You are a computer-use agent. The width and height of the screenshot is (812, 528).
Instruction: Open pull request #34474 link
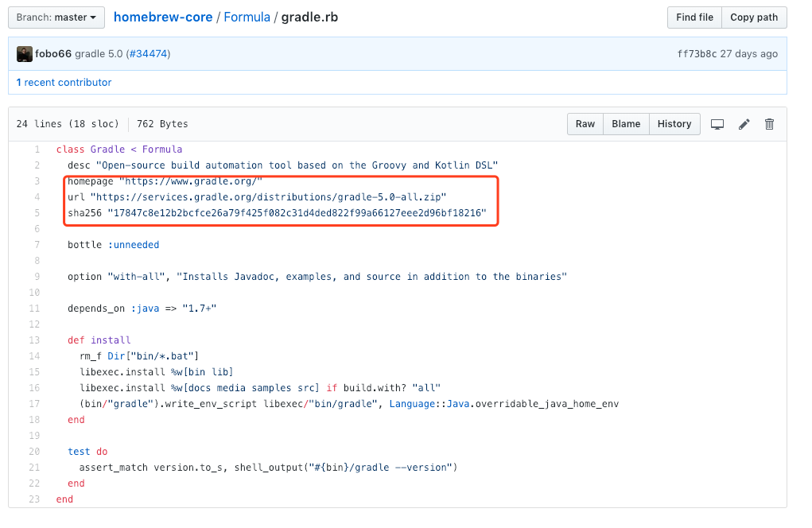coord(149,54)
